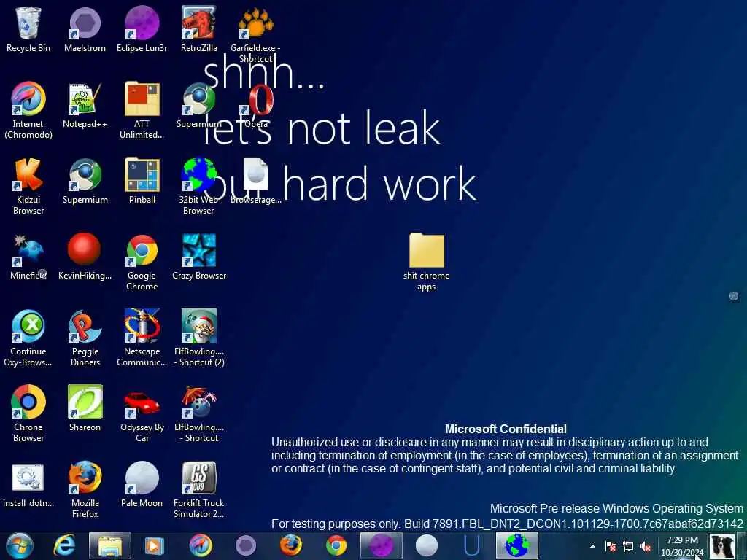Click the Garfield.exe shortcut paw icon
Viewport: 747px width, 560px height.
pyautogui.click(x=256, y=23)
